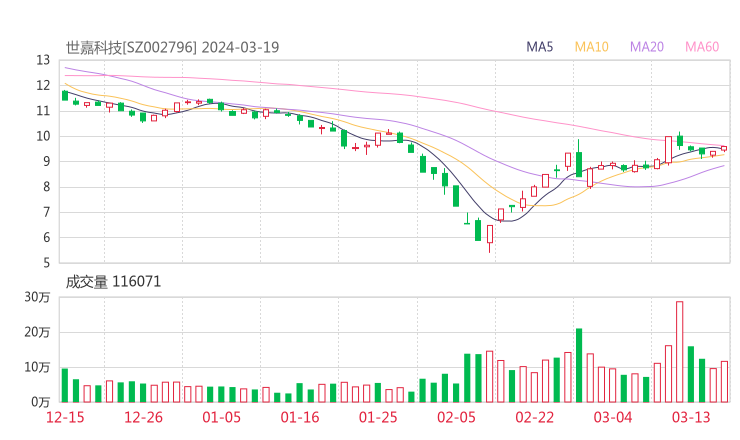The width and height of the screenshot is (740, 440).
Task: Select the MA60 legend label
Action: coord(702,47)
